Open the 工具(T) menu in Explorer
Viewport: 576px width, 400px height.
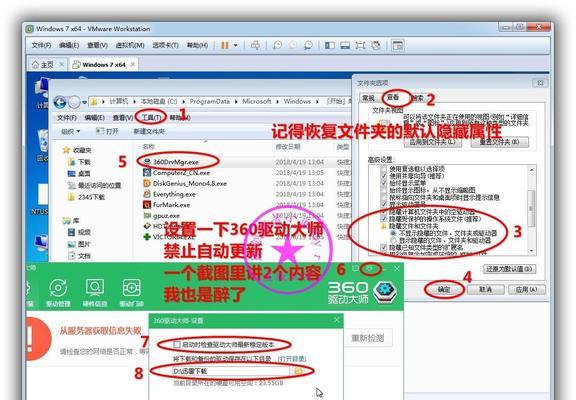[x=151, y=118]
